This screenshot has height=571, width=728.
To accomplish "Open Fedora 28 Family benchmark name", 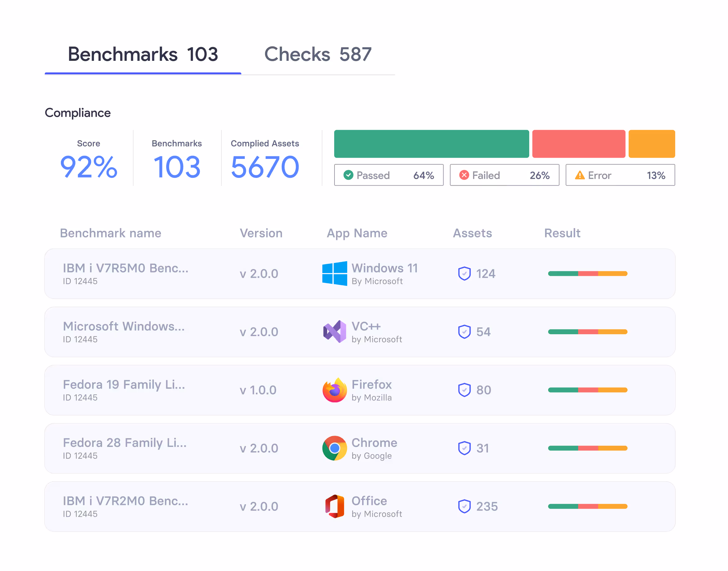I will pyautogui.click(x=125, y=443).
